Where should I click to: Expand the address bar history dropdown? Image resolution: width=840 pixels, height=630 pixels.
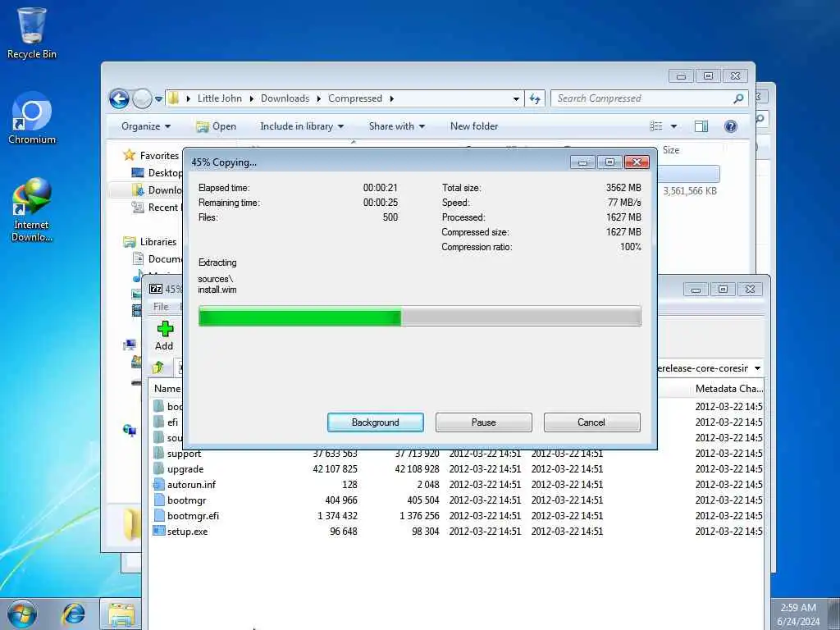pos(516,99)
